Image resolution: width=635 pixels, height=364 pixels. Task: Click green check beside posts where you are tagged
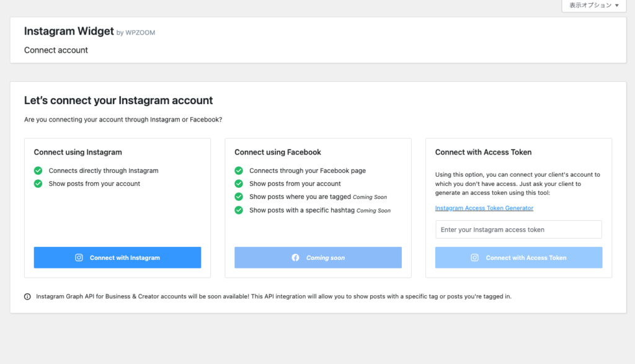coord(239,197)
